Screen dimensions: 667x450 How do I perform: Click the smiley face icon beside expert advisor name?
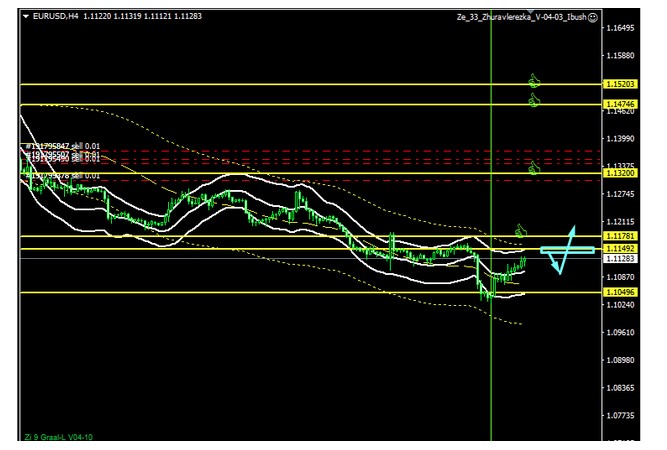[x=593, y=17]
